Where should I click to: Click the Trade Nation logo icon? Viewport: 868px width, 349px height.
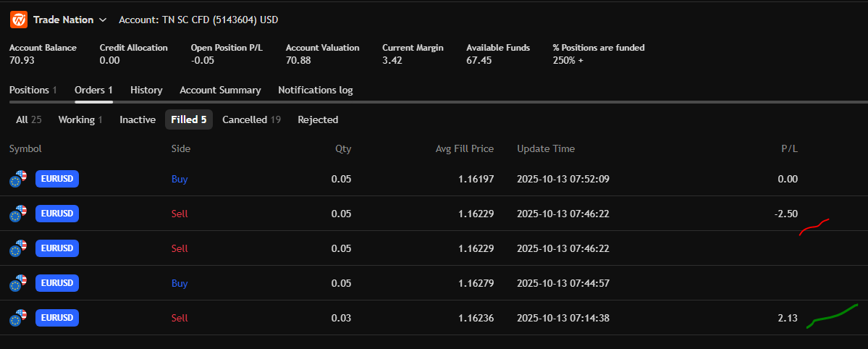pyautogui.click(x=19, y=20)
